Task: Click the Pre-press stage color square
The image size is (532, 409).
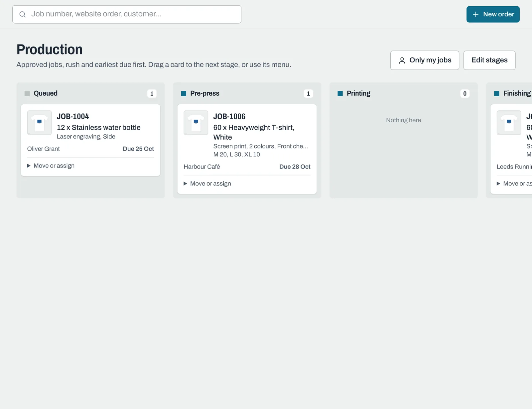Action: (184, 94)
